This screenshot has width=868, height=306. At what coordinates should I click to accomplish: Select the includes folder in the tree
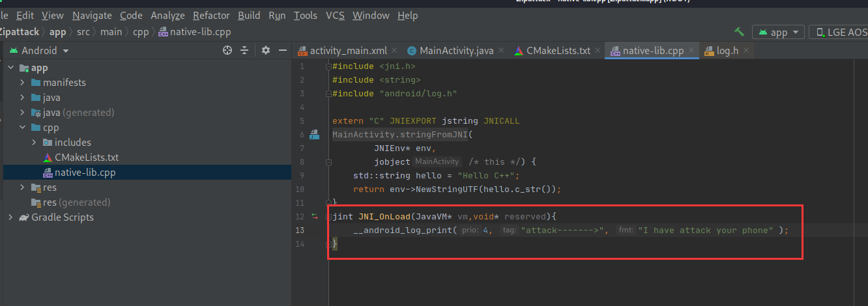pyautogui.click(x=72, y=143)
